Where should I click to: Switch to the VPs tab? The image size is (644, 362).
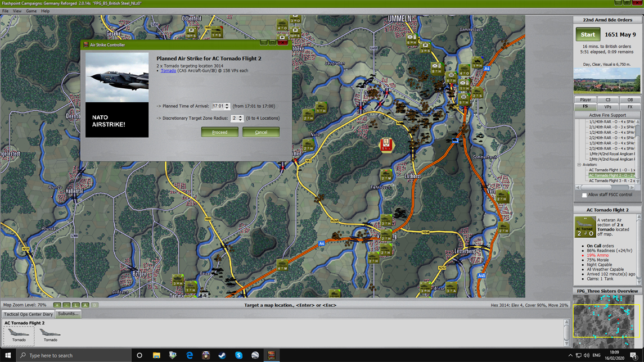click(x=608, y=107)
